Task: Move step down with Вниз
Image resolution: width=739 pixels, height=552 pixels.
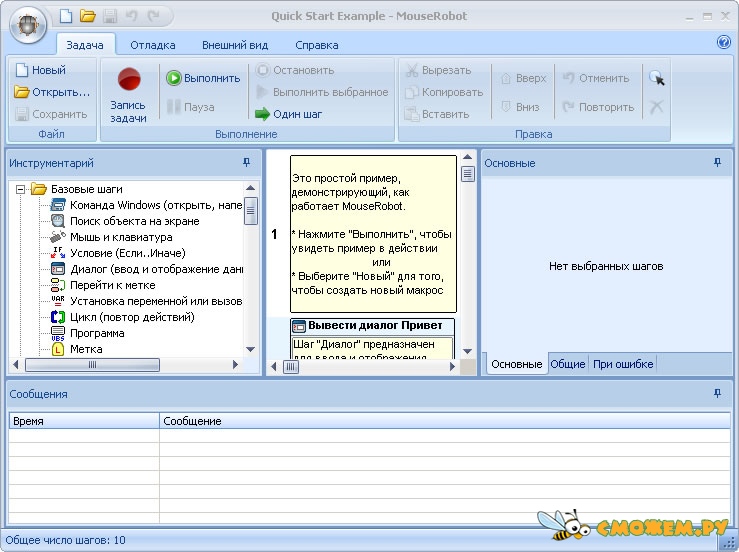Action: pos(520,107)
